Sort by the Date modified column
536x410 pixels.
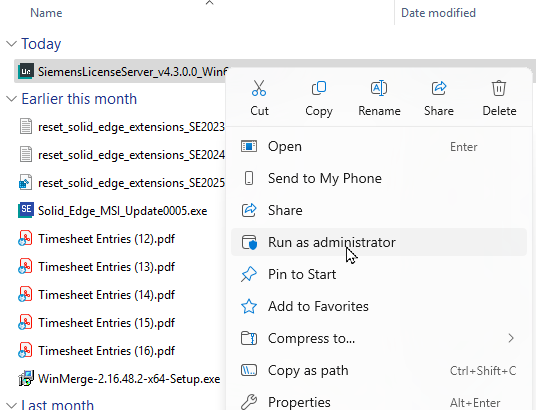[438, 13]
